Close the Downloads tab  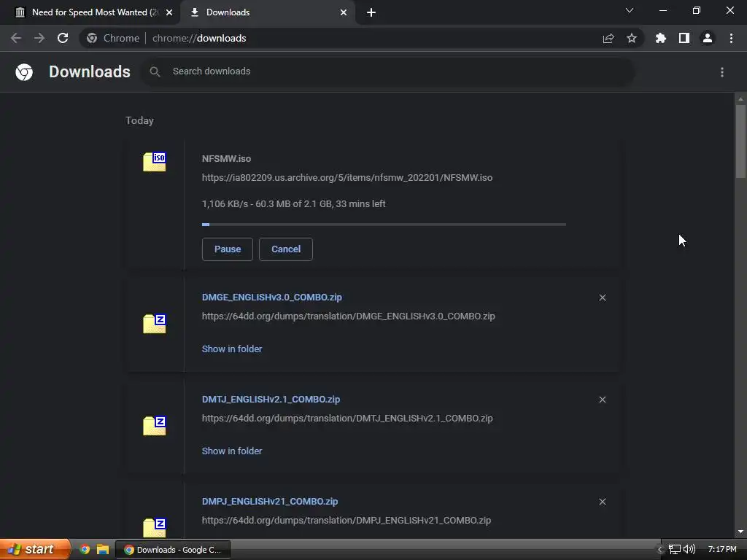344,12
